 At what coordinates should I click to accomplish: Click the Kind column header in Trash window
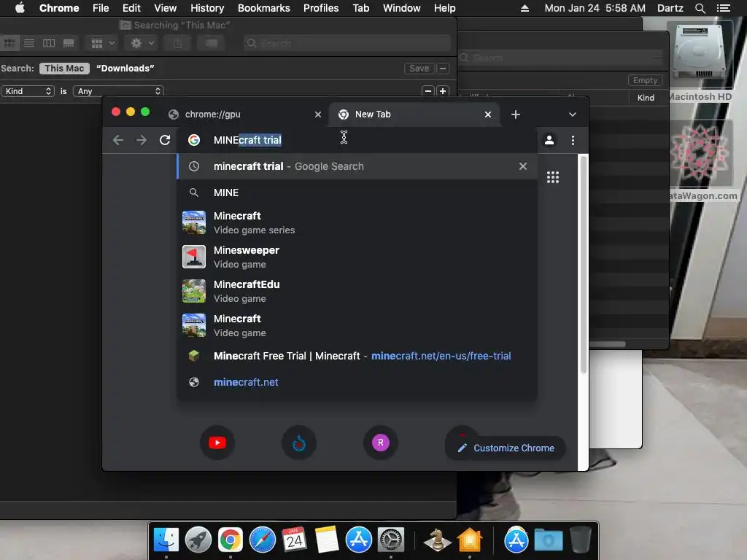click(646, 98)
